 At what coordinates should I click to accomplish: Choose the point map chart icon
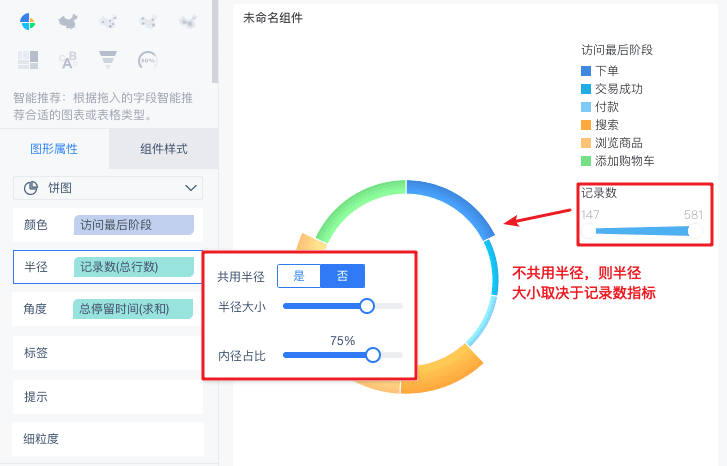point(108,21)
